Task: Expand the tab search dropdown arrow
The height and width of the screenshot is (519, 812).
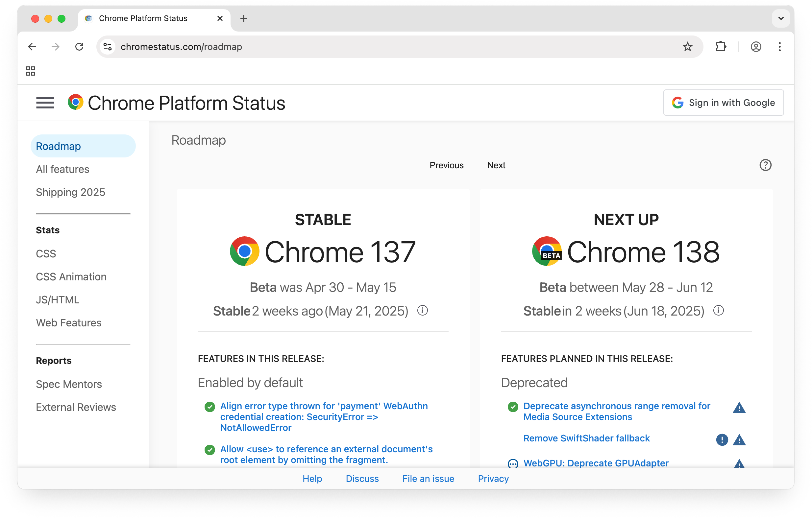Action: 781,18
